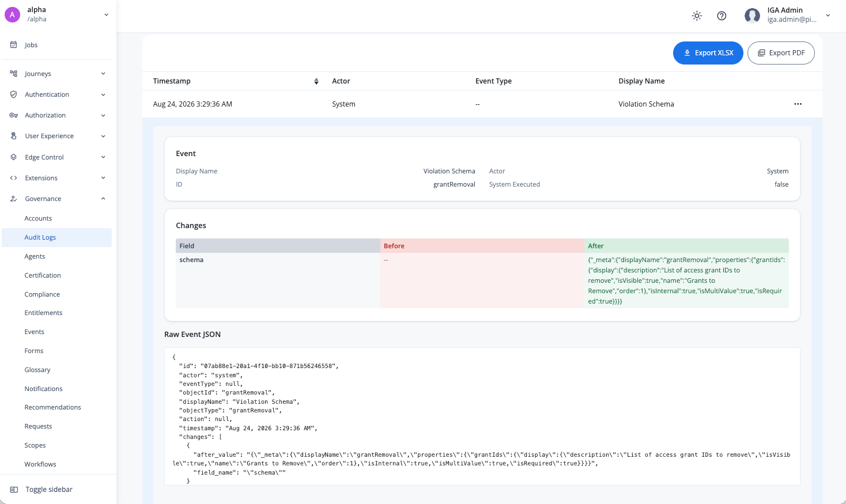Click the Extensions code icon
Viewport: 846px width, 504px height.
14,178
